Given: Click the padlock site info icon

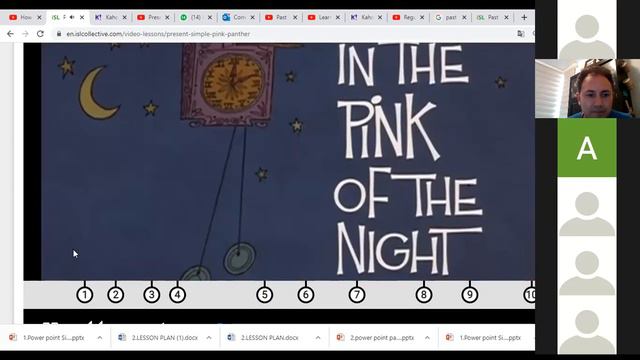Looking at the screenshot, I should (x=59, y=34).
